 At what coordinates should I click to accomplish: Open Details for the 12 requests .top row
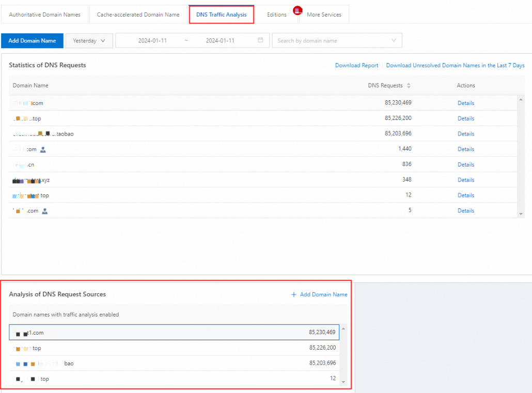[x=466, y=195]
